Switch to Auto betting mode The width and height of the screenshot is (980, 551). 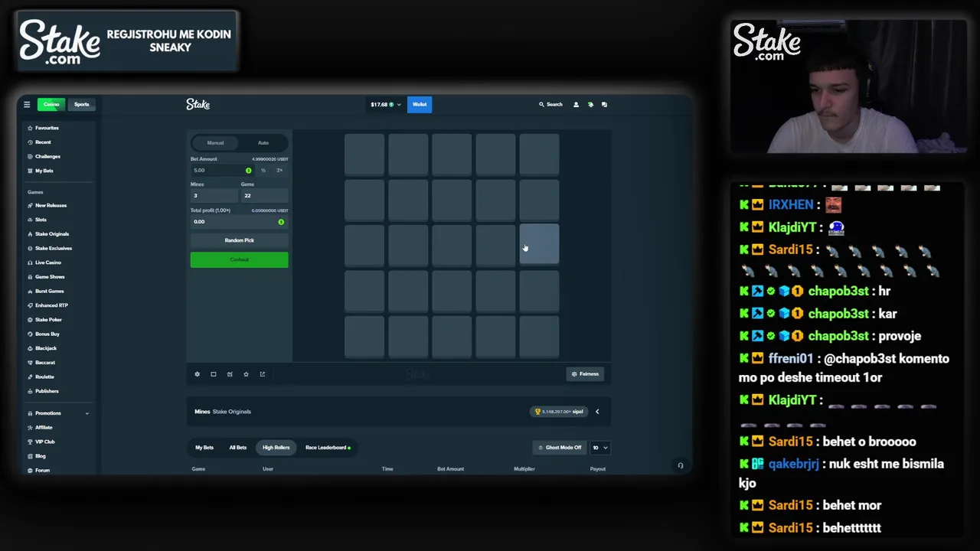[x=263, y=143]
